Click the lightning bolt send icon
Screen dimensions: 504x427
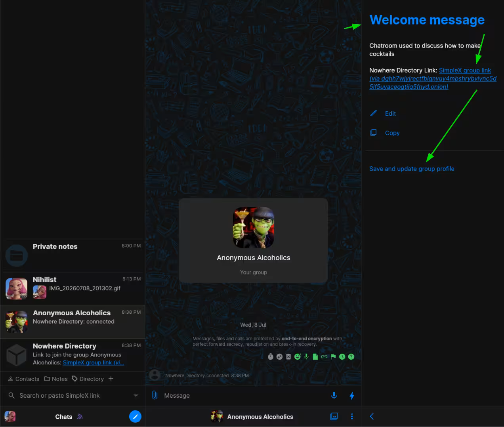pos(352,395)
